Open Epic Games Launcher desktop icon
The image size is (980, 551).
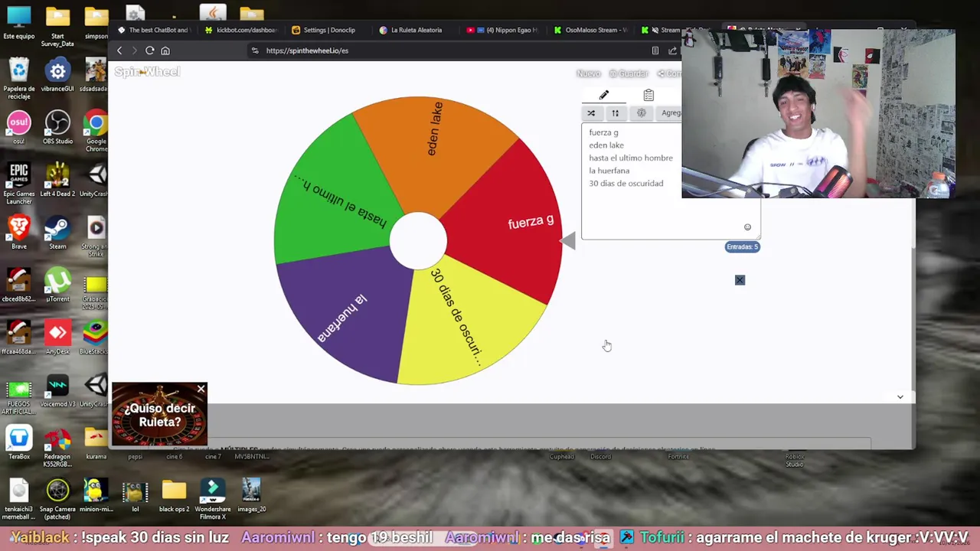[x=19, y=184]
